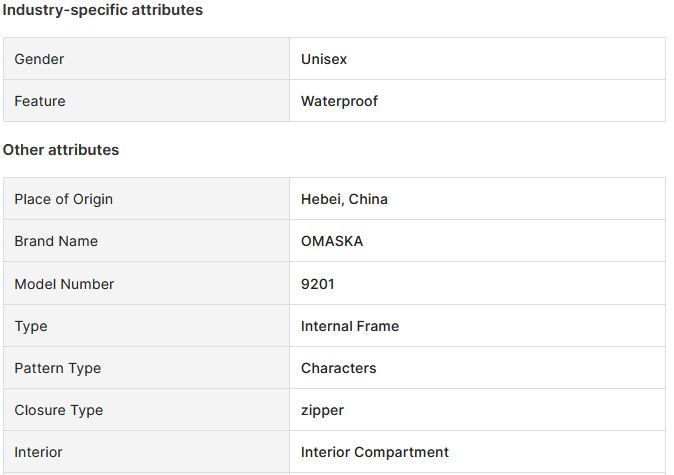Select the Place of Origin label
The width and height of the screenshot is (674, 475).
[63, 199]
